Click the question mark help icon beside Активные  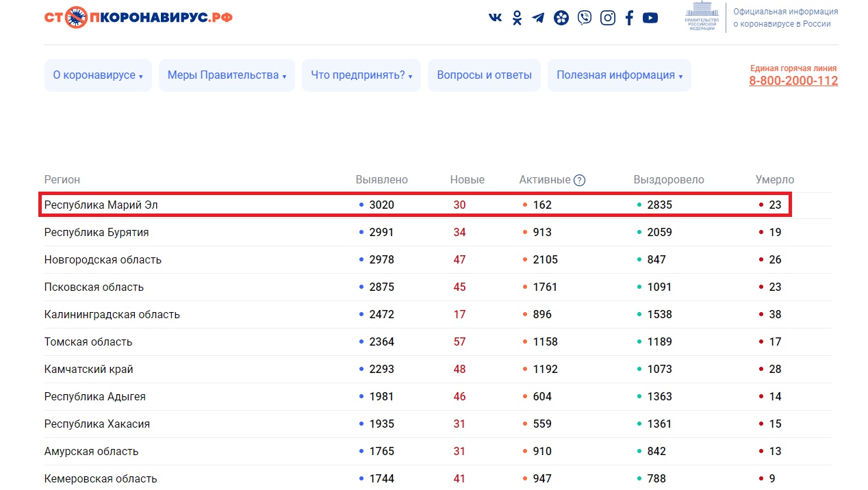pyautogui.click(x=579, y=181)
